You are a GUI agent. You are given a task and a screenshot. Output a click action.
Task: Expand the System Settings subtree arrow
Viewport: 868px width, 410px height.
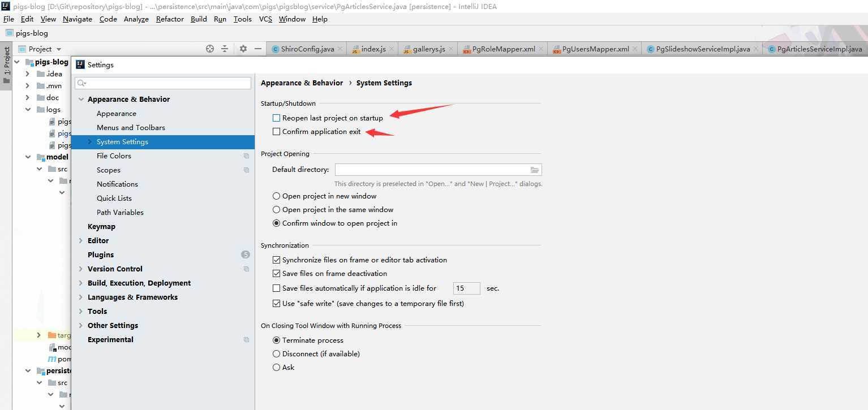click(x=89, y=142)
